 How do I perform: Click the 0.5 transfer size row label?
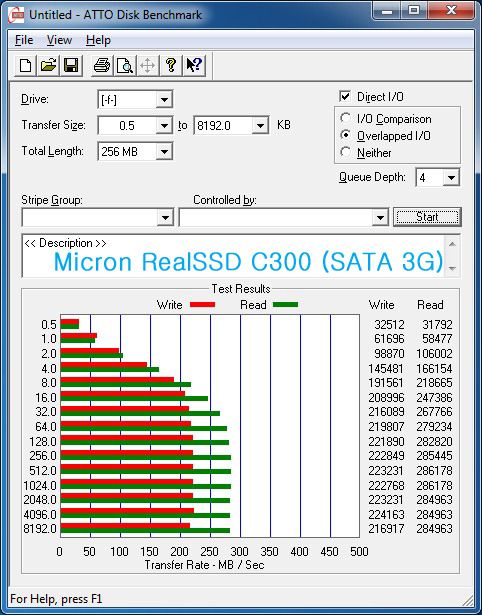click(49, 325)
